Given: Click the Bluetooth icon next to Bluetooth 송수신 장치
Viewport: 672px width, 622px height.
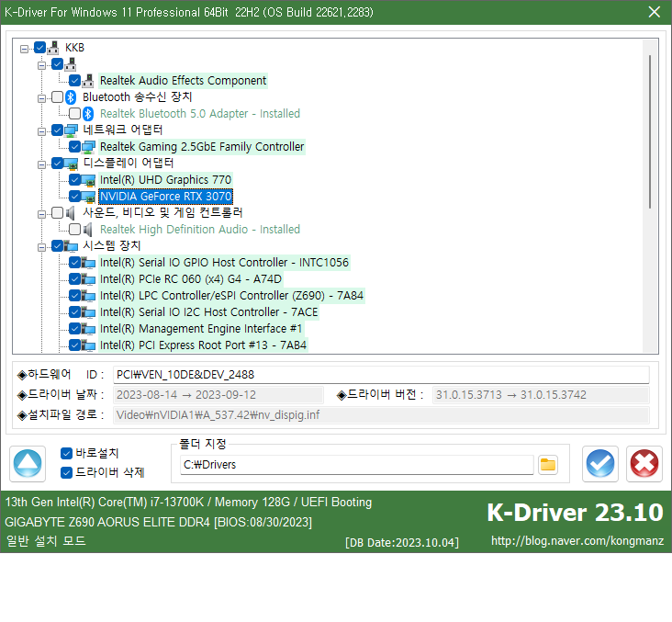Looking at the screenshot, I should pyautogui.click(x=71, y=97).
